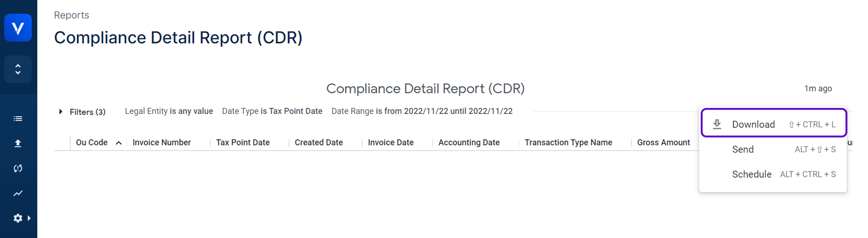
Task: Open the settings gear icon
Action: pos(18,218)
